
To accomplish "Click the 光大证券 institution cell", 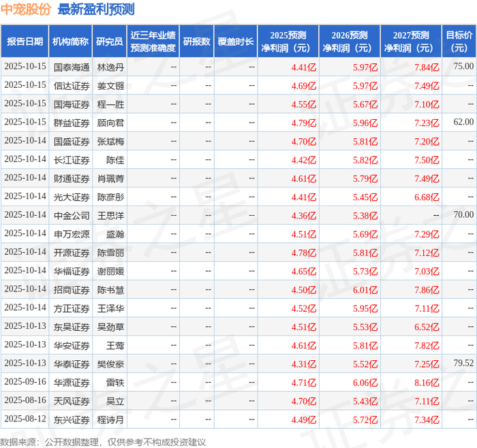I will [72, 197].
